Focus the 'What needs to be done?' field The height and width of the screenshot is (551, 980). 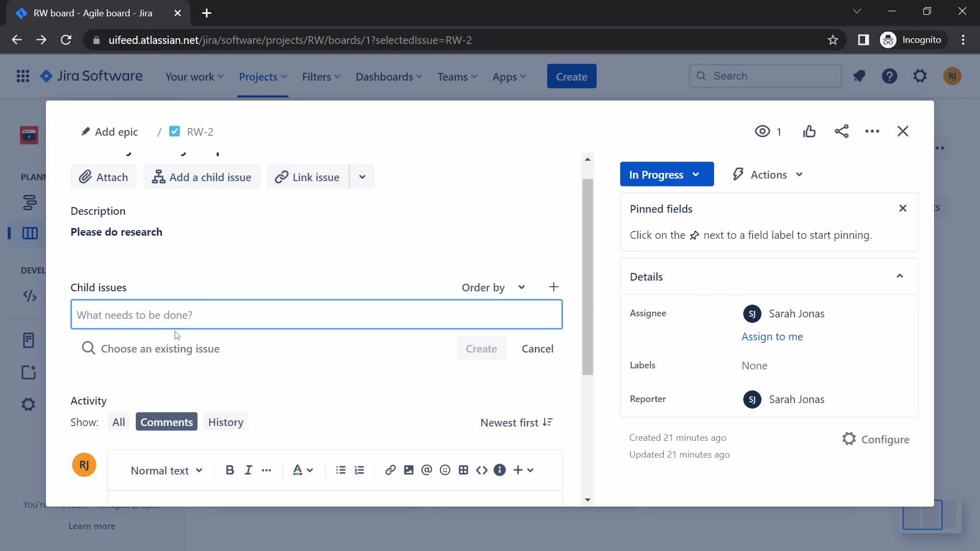pos(316,315)
